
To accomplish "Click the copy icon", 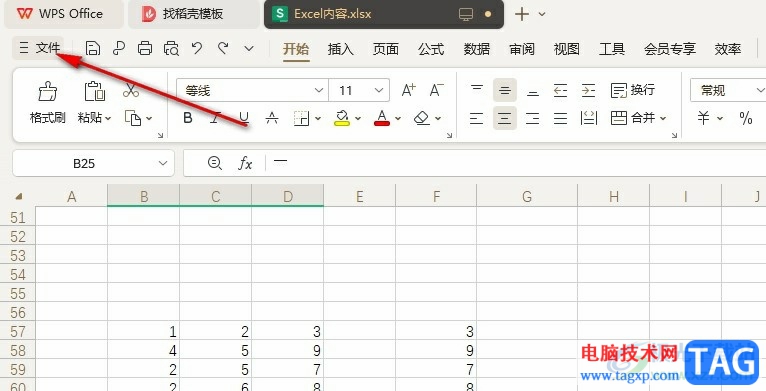I will pos(133,118).
